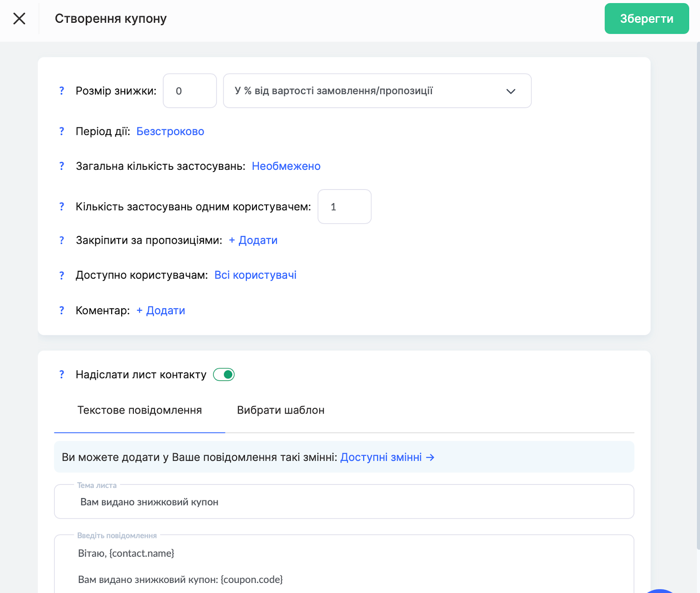Switch to Вибрати шаблон tab
Screen dimensions: 700x593
(280, 410)
